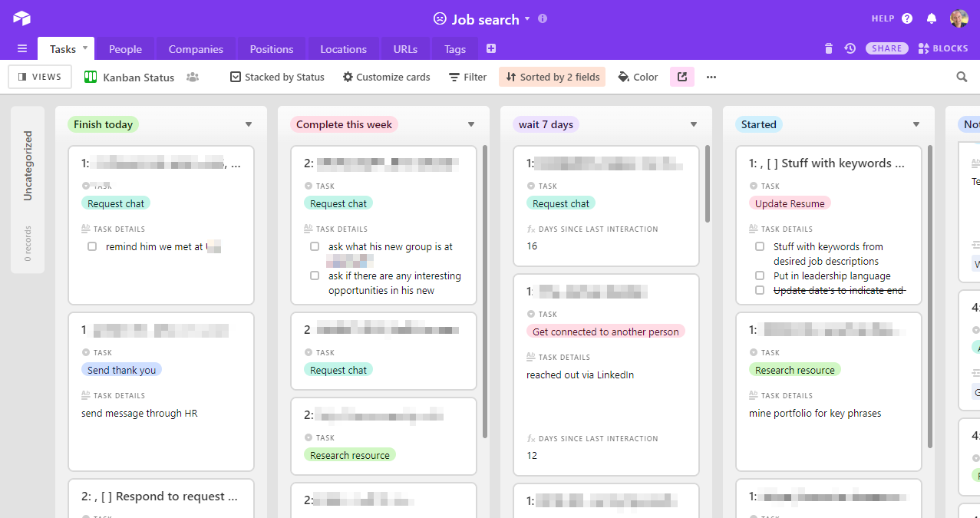The image size is (980, 518).
Task: Open the Positions tab
Action: click(x=271, y=49)
